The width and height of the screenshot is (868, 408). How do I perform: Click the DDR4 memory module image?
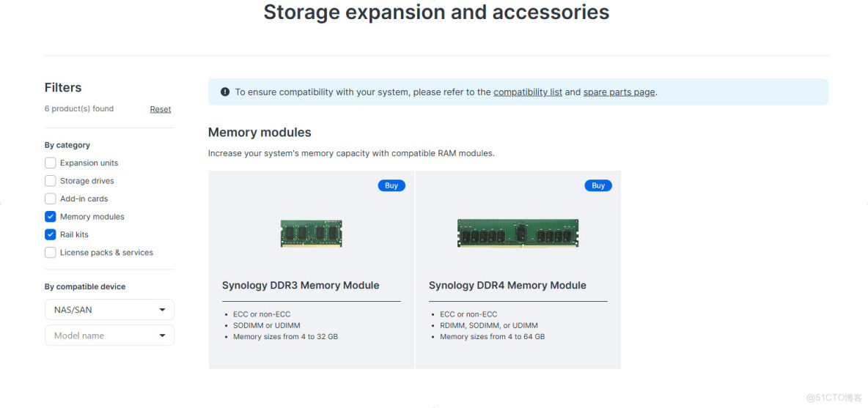(518, 234)
